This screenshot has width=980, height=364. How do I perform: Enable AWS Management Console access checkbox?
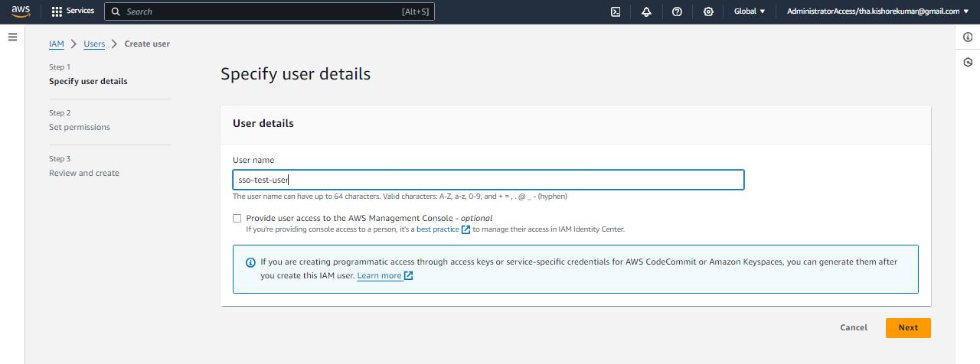pyautogui.click(x=237, y=218)
